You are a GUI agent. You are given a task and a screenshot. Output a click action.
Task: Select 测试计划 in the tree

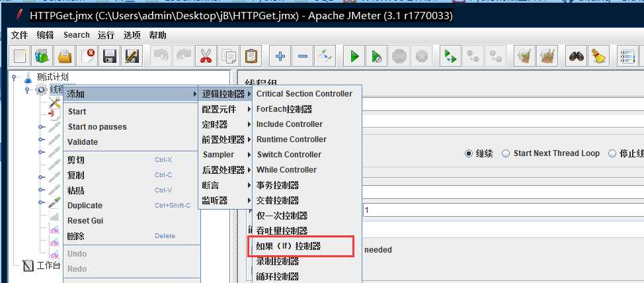(53, 77)
